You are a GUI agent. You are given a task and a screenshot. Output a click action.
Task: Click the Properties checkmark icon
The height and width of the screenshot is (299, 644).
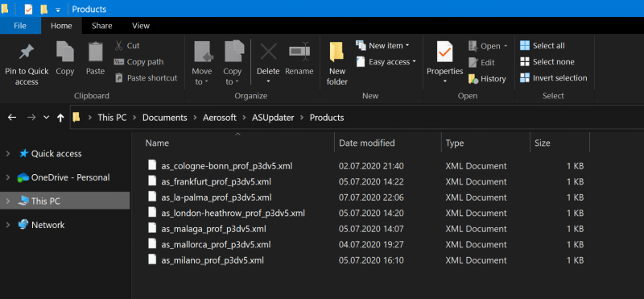(445, 52)
